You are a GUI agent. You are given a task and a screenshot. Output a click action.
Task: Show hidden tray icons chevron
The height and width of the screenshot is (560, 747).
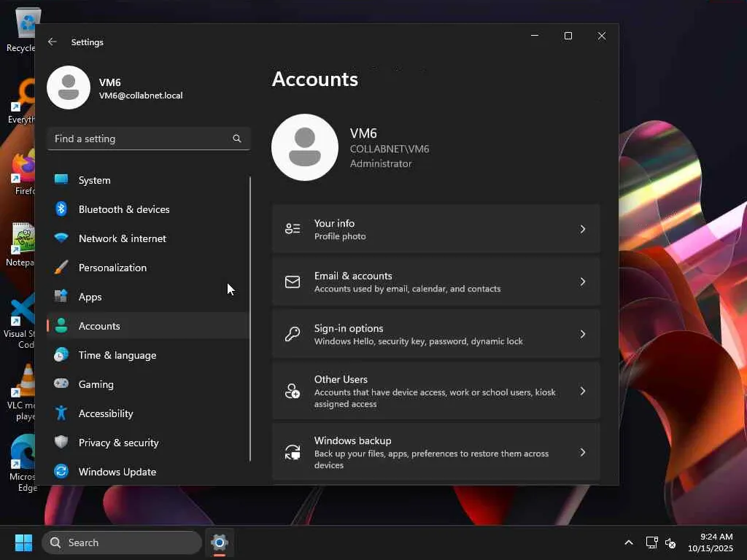coord(629,542)
